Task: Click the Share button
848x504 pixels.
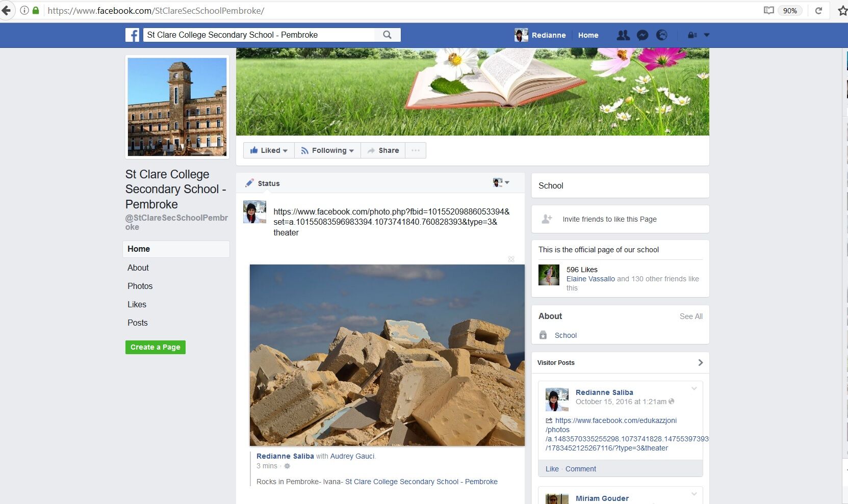Action: [383, 150]
